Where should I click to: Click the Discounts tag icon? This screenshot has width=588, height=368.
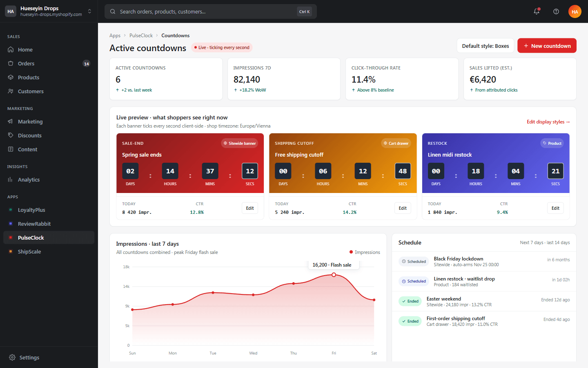[11, 135]
